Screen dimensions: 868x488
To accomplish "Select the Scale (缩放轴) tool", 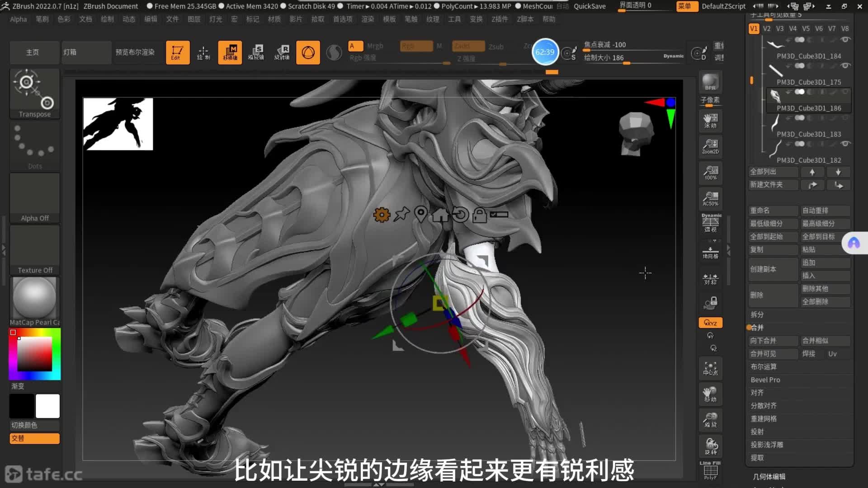I will (256, 52).
